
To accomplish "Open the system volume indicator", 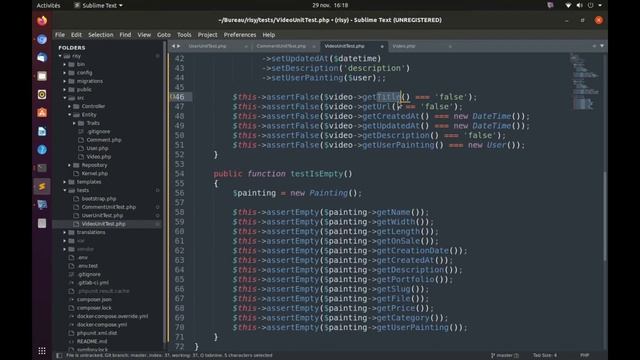I will point(579,5).
